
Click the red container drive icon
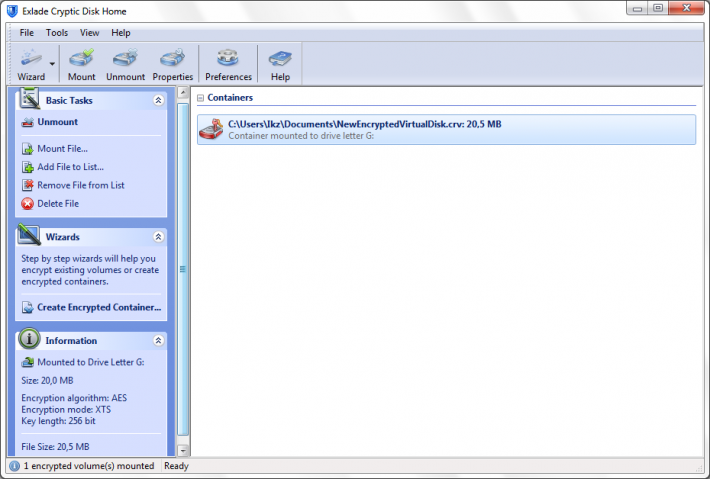pyautogui.click(x=211, y=129)
